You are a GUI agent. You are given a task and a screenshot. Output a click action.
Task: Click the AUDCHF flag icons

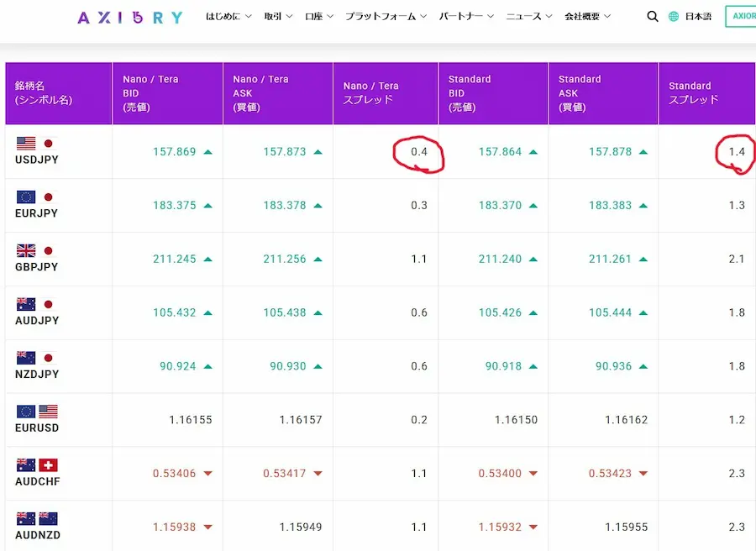click(x=35, y=465)
